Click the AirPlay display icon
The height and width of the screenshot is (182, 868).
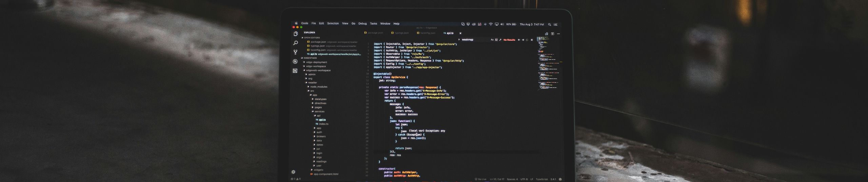497,24
